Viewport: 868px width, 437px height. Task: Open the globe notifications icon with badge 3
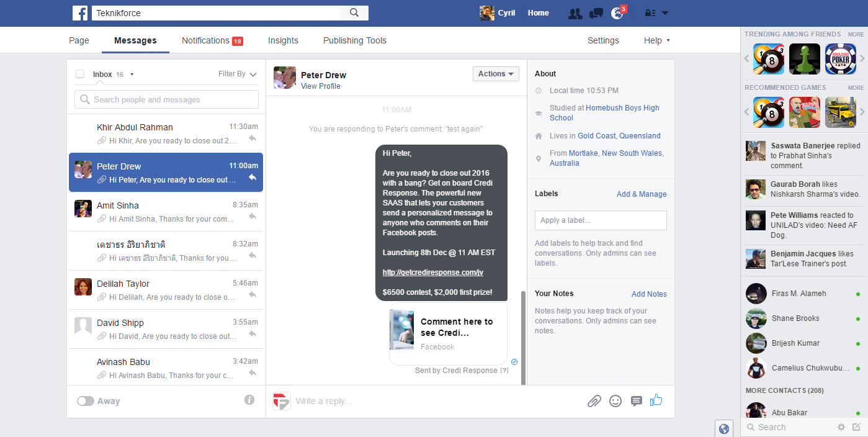[x=617, y=13]
